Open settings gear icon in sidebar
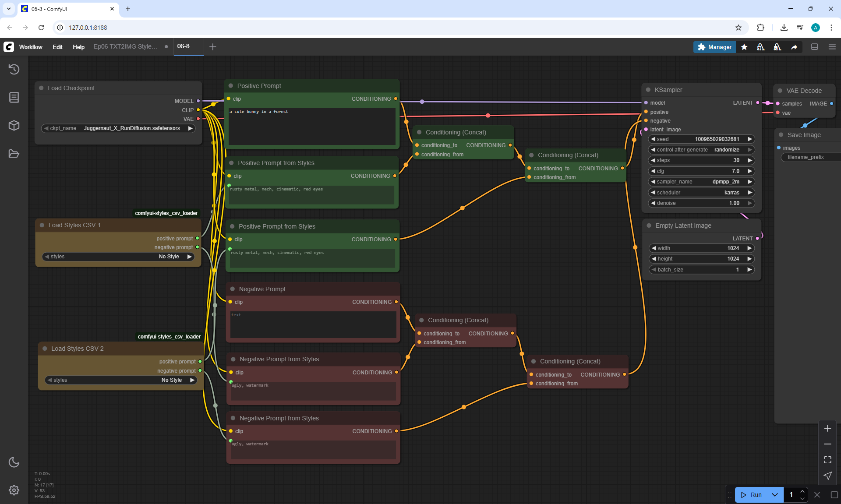 point(14,490)
